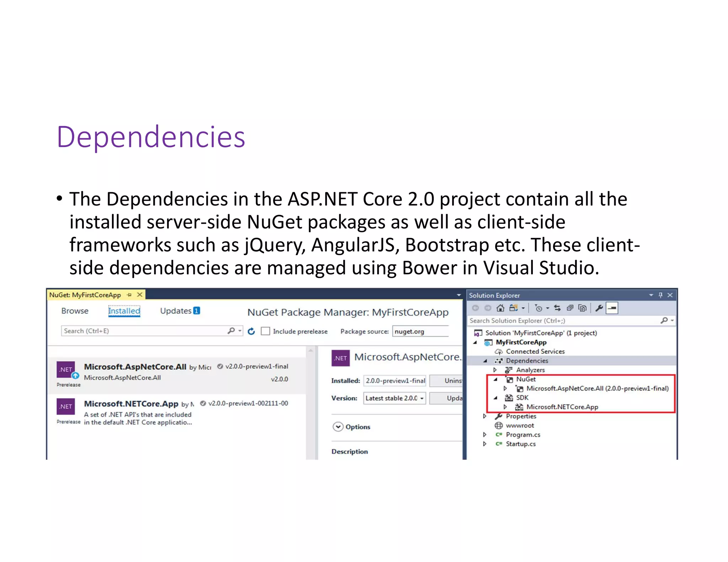This screenshot has height=562, width=728.
Task: Select the wwwroot folder
Action: click(x=520, y=426)
